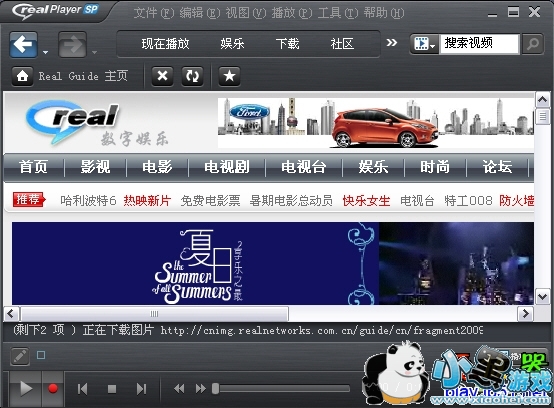Open the 视图(V) menu
Image resolution: width=554 pixels, height=408 pixels.
[x=246, y=13]
